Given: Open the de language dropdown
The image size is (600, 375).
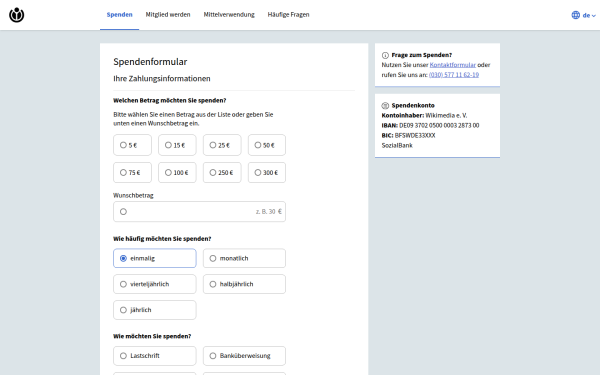Looking at the screenshot, I should tap(589, 15).
